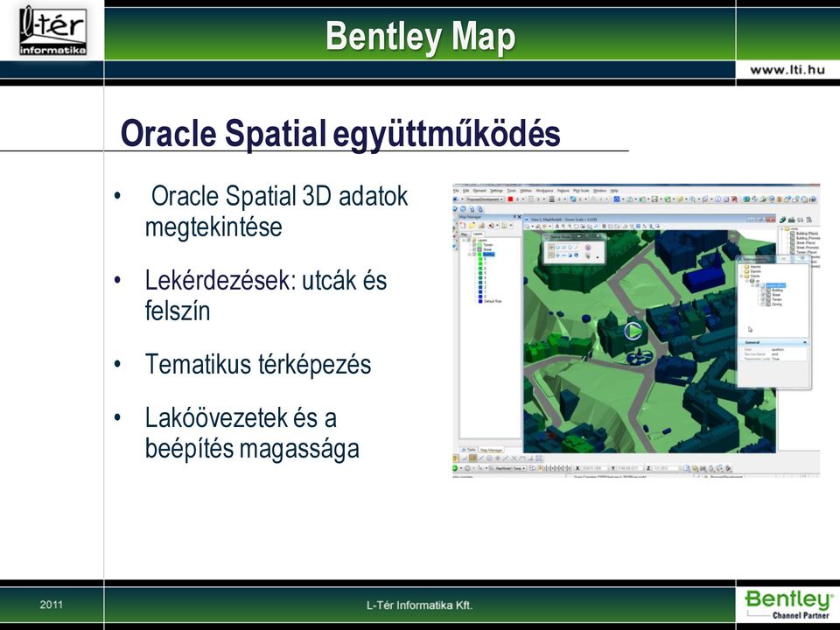Image resolution: width=840 pixels, height=630 pixels.
Task: Switch to the Tasks tab at bottom
Action: [x=468, y=450]
